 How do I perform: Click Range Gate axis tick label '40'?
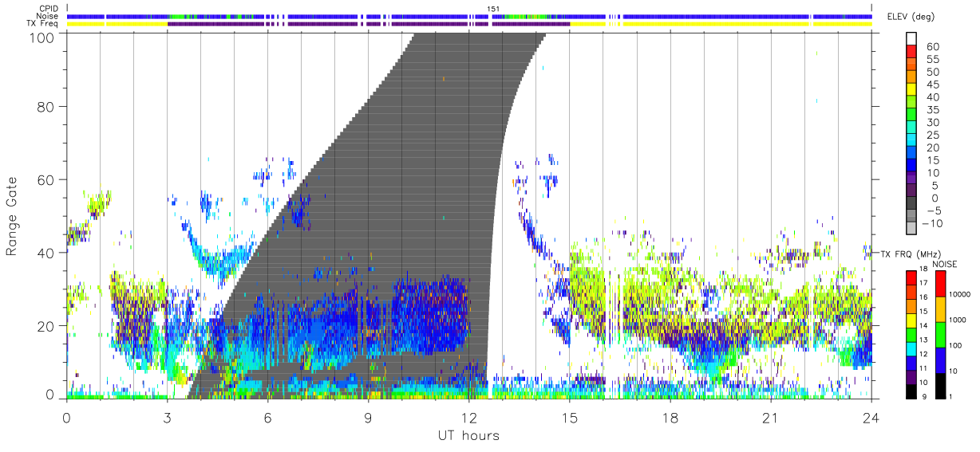click(46, 253)
